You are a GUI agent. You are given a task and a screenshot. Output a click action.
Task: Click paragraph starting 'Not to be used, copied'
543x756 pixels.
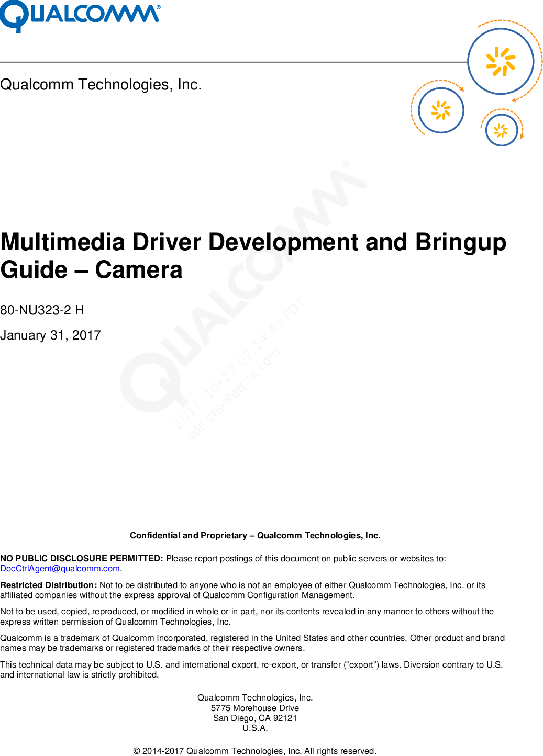(247, 617)
